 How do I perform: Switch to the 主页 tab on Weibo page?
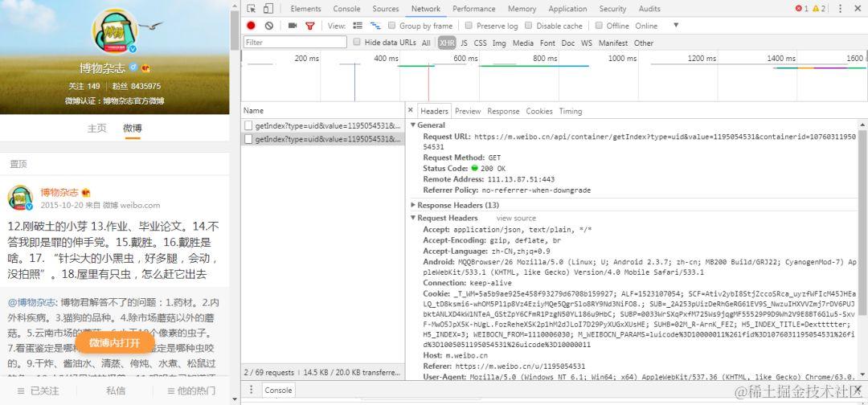click(96, 128)
